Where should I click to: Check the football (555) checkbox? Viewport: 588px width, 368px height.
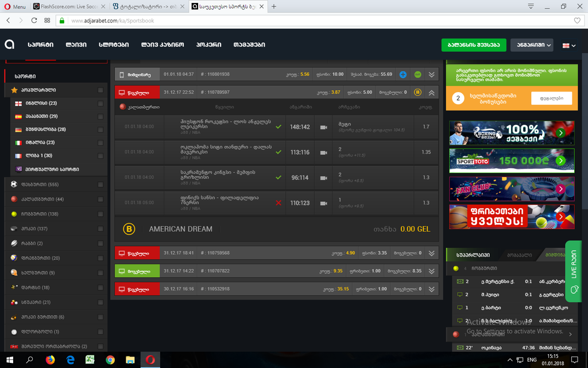(x=100, y=185)
